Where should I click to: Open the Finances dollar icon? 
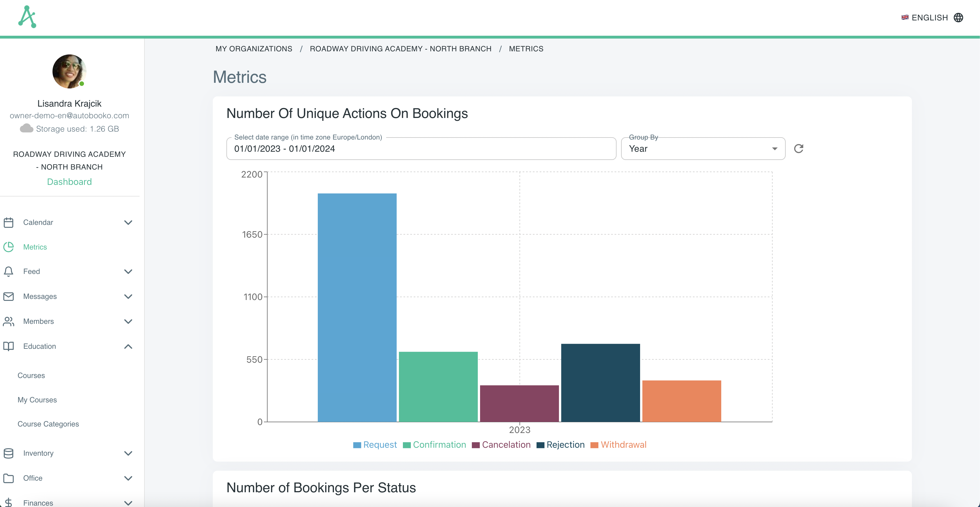(9, 502)
